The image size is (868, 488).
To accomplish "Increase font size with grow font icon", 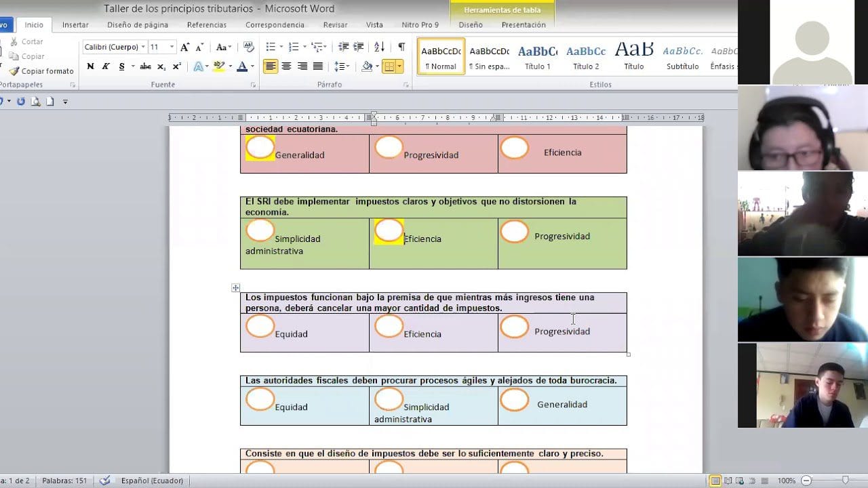I will point(184,47).
